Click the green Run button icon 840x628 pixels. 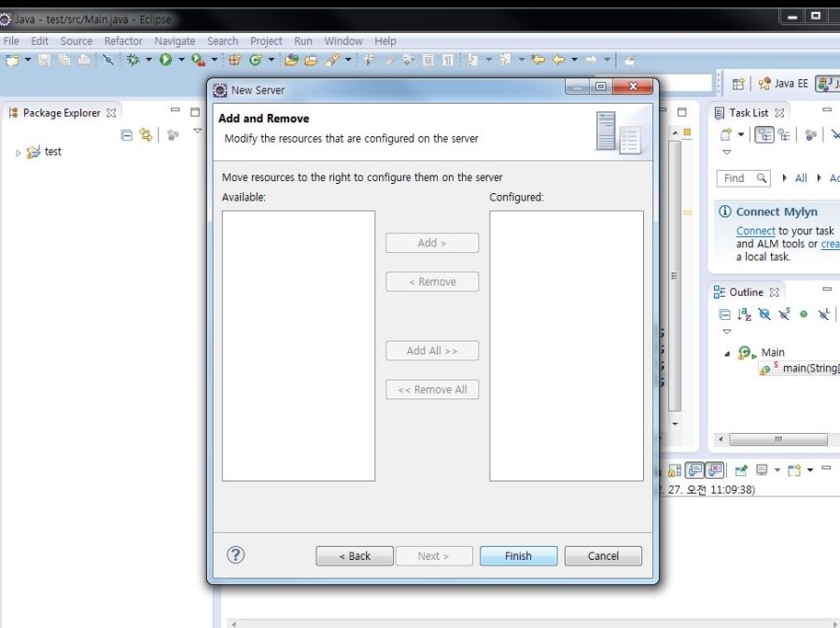(165, 60)
